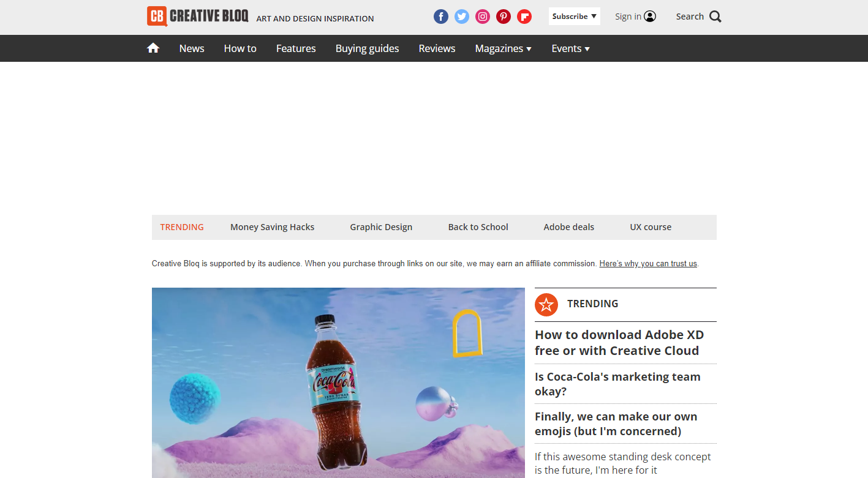The image size is (868, 478).
Task: Open the Facebook social icon
Action: coord(441,17)
